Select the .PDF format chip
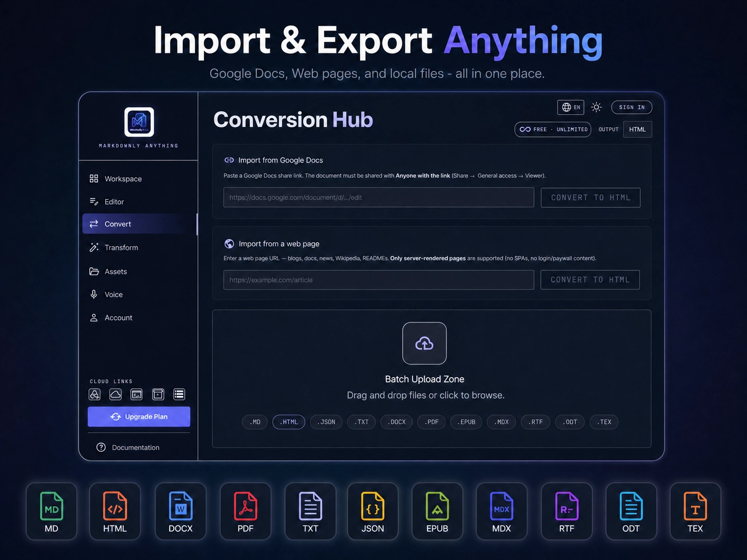The height and width of the screenshot is (560, 747). [x=431, y=422]
